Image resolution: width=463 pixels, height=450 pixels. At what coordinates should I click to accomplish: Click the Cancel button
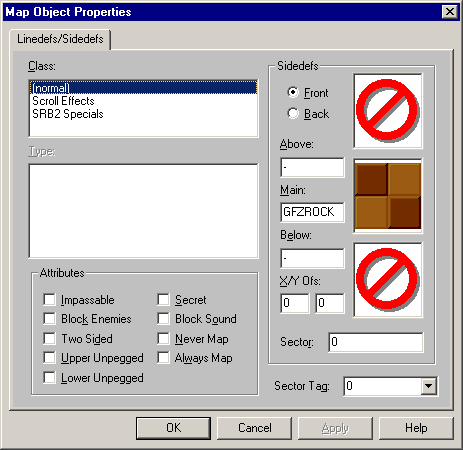pos(255,428)
